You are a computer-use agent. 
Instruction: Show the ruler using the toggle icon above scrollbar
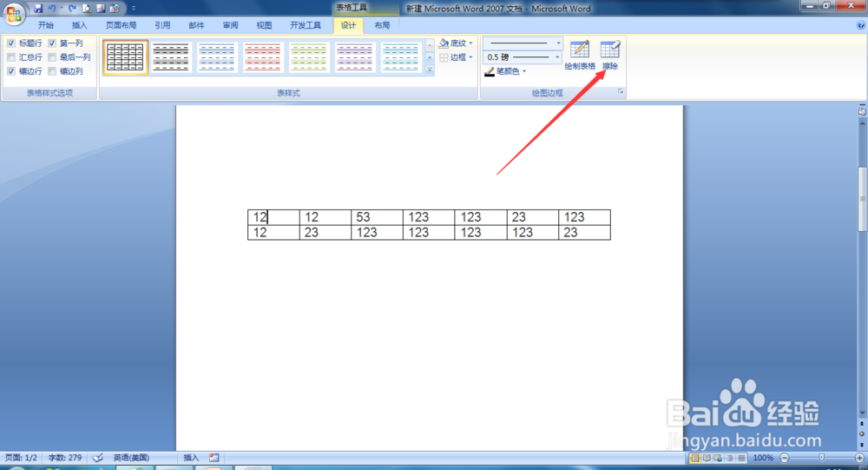(x=862, y=111)
